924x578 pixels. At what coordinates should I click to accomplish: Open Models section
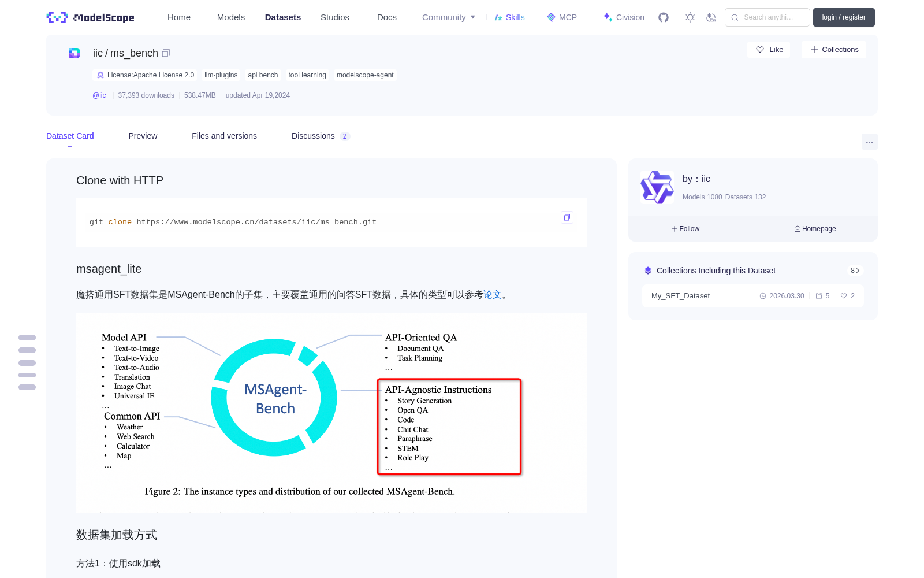point(231,17)
